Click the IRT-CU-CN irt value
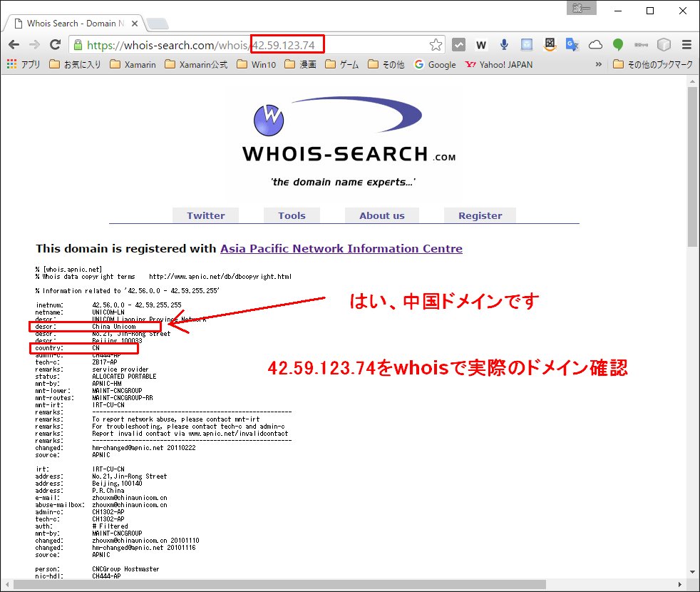Screen dimensions: 700x592 (108, 469)
